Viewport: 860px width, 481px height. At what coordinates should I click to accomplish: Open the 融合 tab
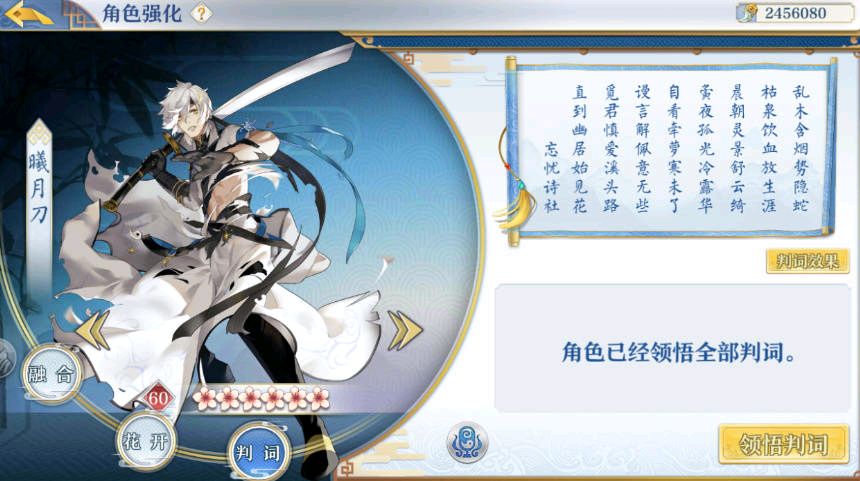tap(52, 374)
